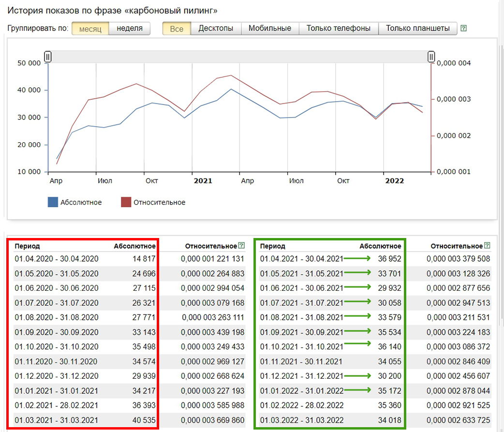The image size is (504, 432).
Task: Select value 33 143
Action: coord(144,332)
